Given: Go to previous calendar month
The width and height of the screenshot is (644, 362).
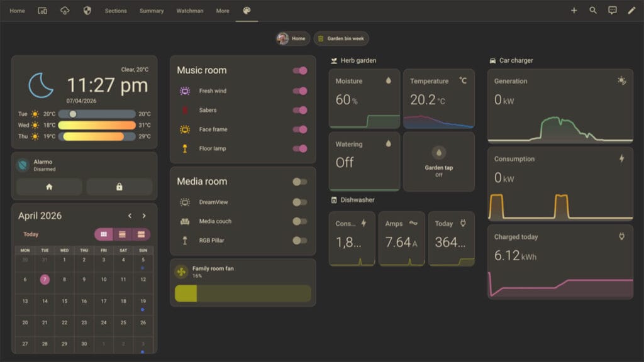Looking at the screenshot, I should (x=130, y=216).
